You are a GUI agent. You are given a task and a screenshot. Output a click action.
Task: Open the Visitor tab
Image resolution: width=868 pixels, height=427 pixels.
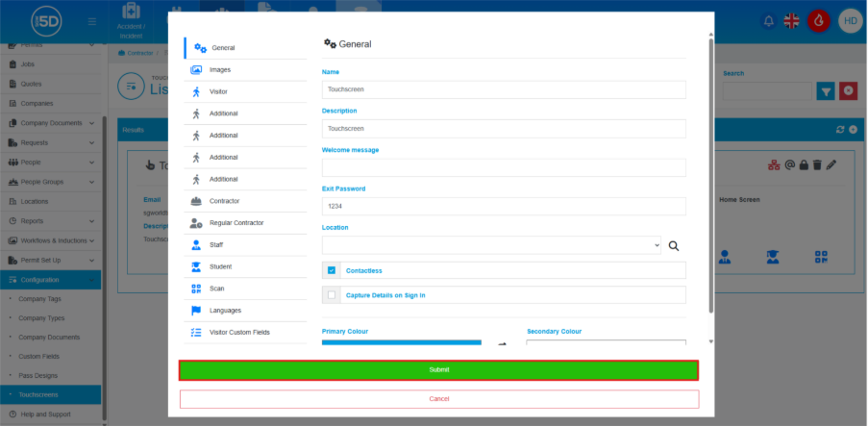point(245,92)
